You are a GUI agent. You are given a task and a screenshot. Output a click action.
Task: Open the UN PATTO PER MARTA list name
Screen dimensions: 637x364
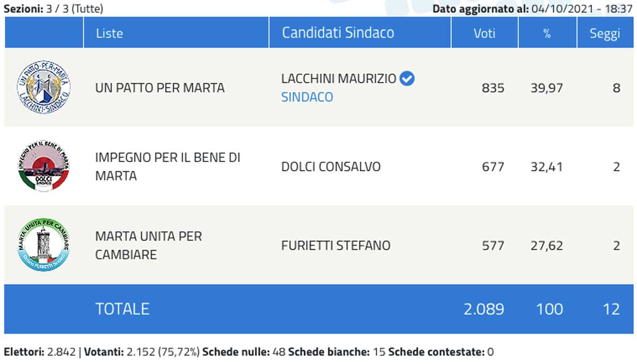(x=160, y=88)
